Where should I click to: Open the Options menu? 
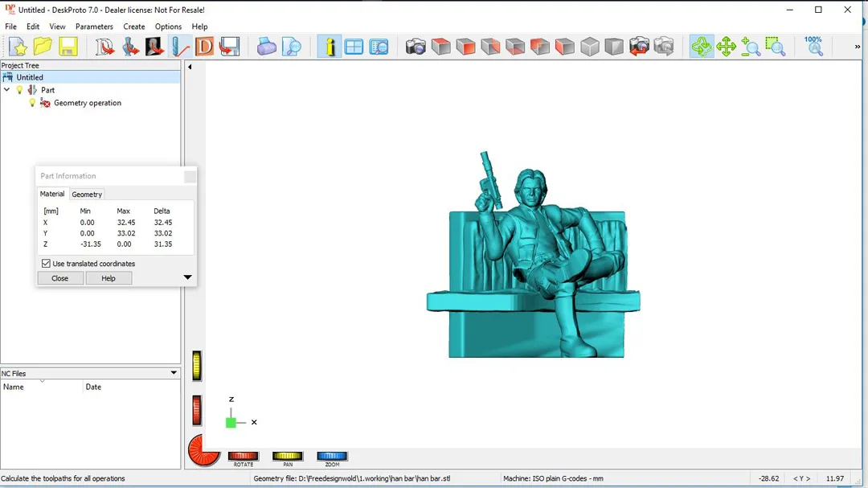[x=168, y=27]
